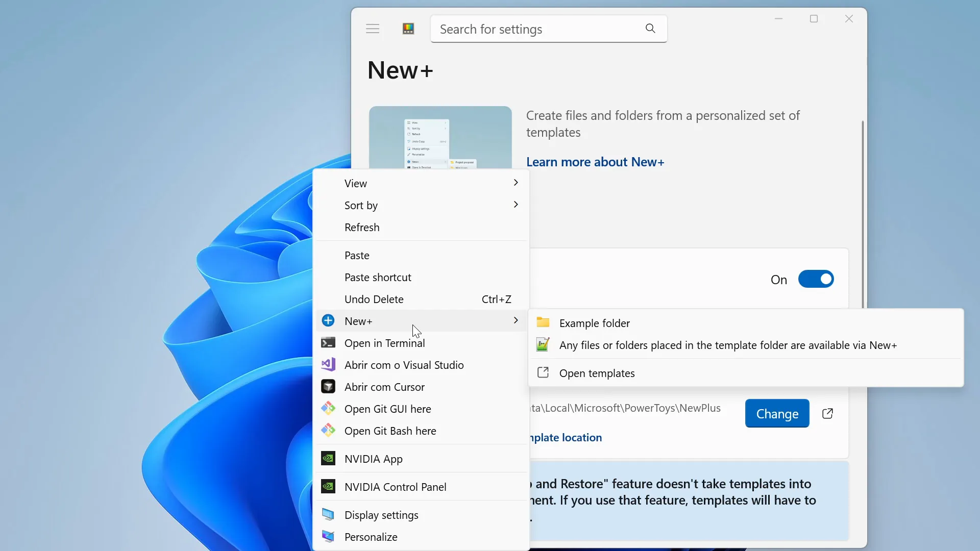This screenshot has height=551, width=980.
Task: Open NVIDIA Control Panel entry
Action: (421, 487)
